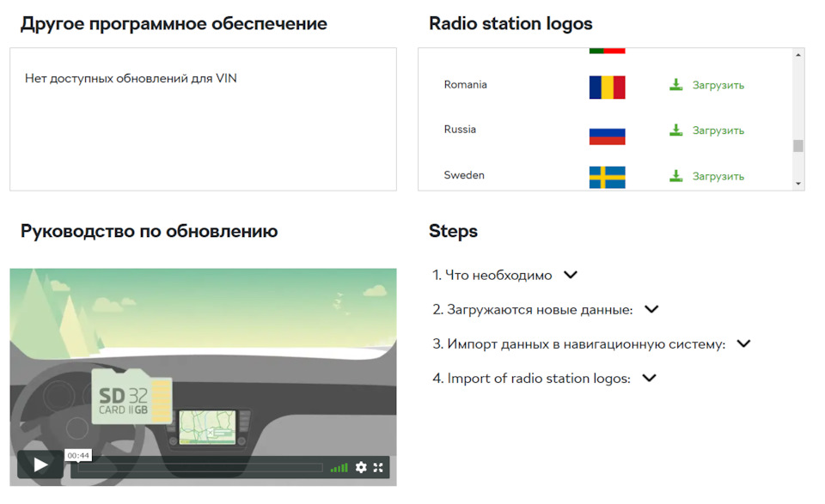This screenshot has height=504, width=825.
Task: Click the logos list scrollbar thumb
Action: 798,146
